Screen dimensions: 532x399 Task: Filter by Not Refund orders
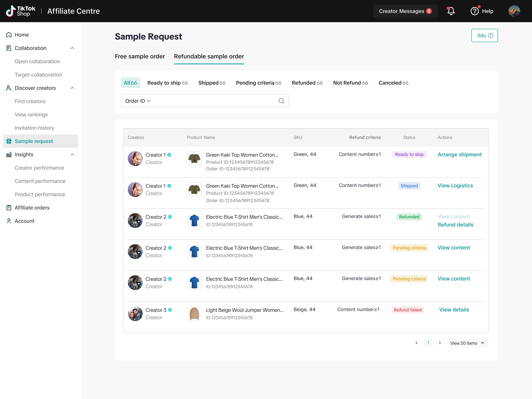[x=351, y=83]
